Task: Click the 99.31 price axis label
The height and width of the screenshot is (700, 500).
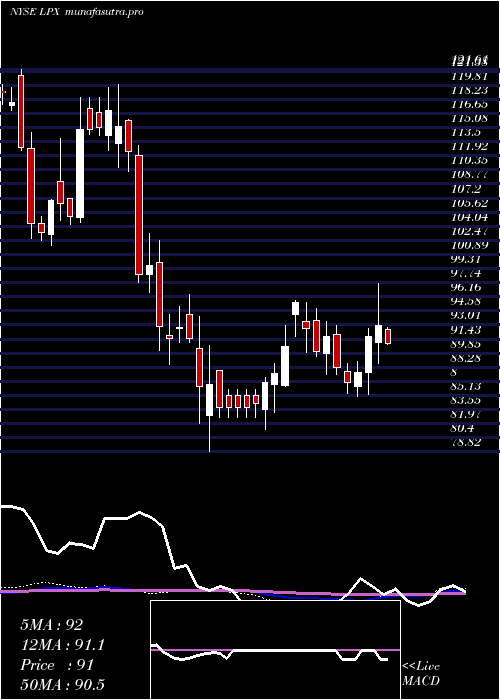Action: click(467, 259)
